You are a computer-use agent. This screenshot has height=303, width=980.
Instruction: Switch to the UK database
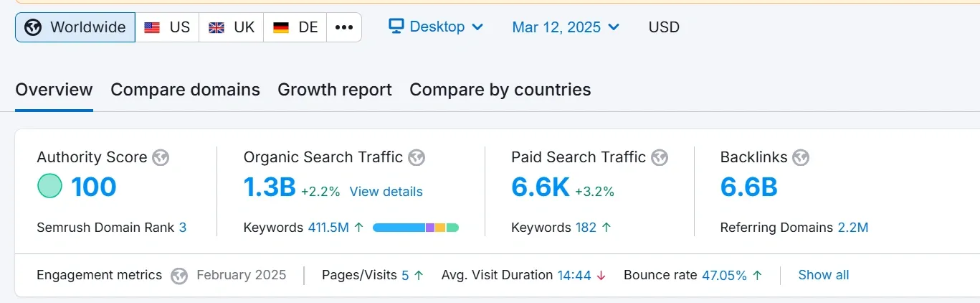[231, 27]
